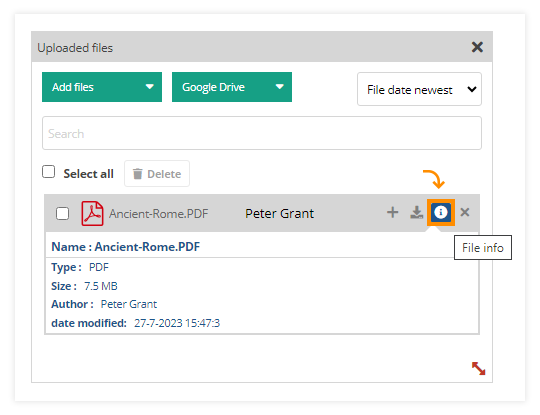Click the Size: 7.5 MB detail
Viewport: 540px width, 415px height.
point(84,286)
